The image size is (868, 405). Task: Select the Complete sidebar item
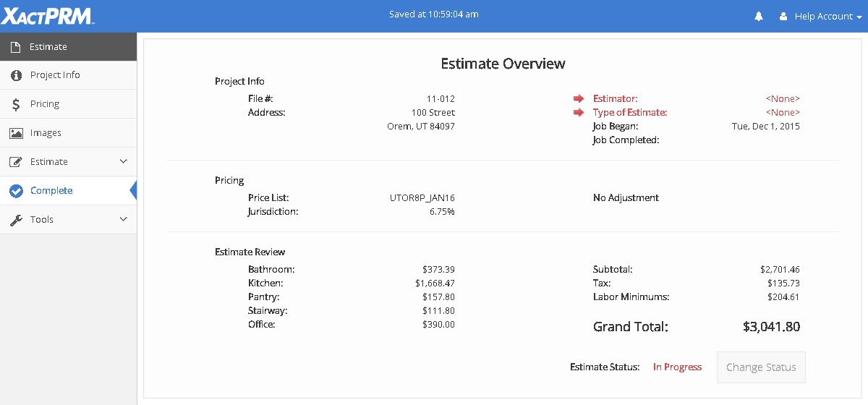pyautogui.click(x=51, y=191)
